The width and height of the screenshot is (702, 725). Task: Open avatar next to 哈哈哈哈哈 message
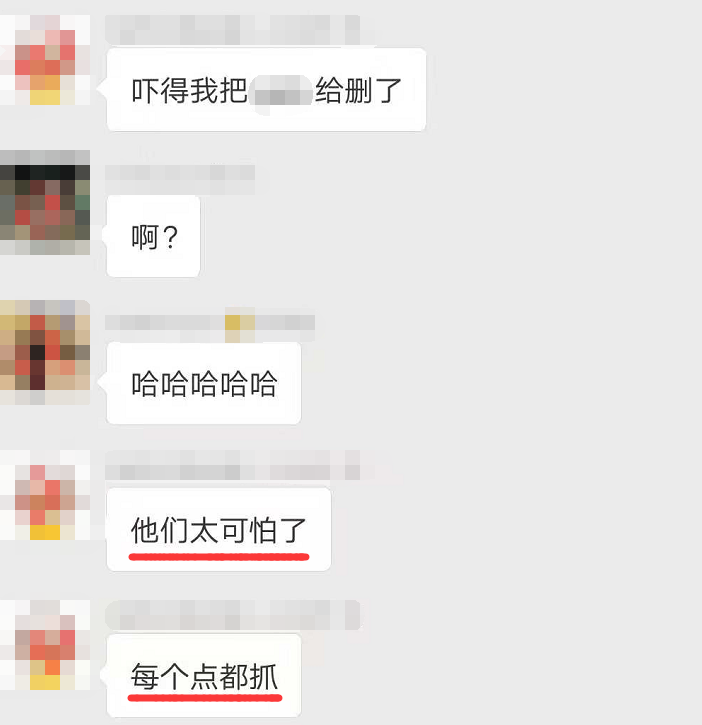point(45,352)
